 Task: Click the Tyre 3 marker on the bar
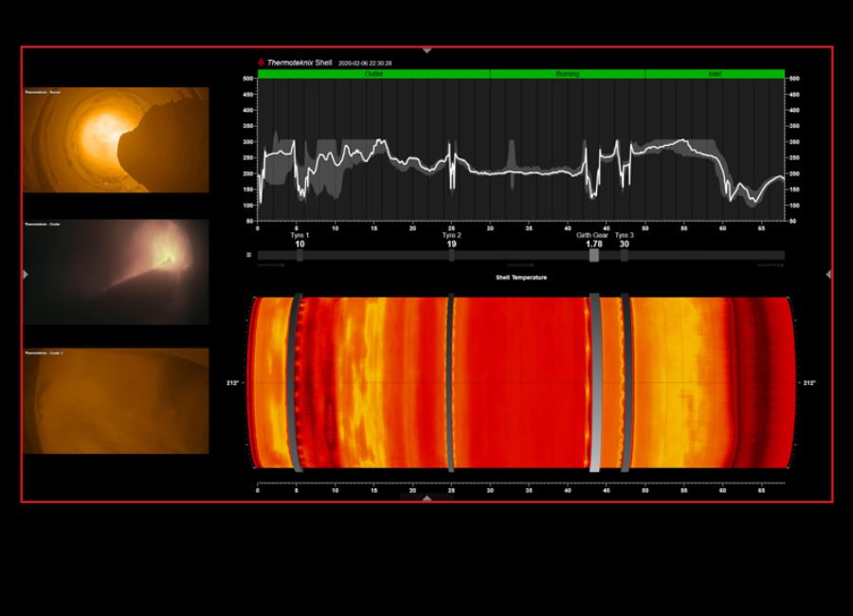tap(625, 255)
